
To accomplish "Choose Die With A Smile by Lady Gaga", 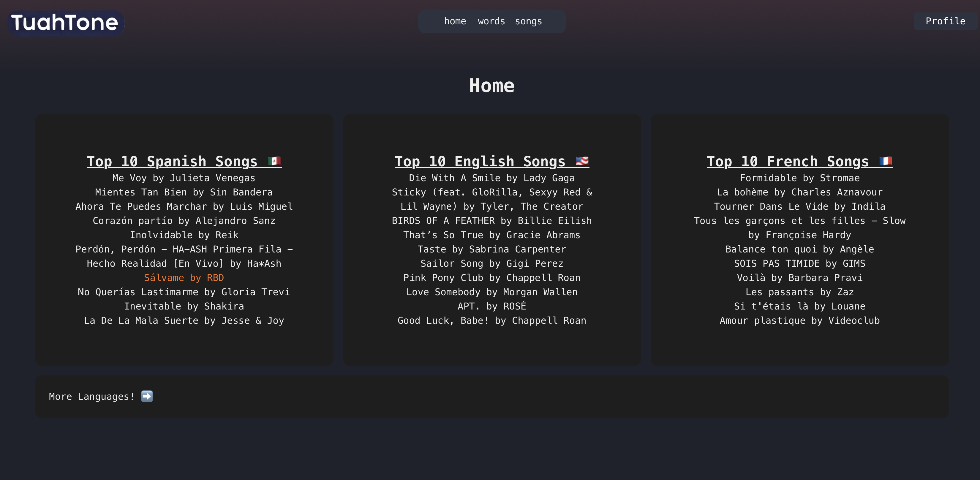I will tap(491, 178).
